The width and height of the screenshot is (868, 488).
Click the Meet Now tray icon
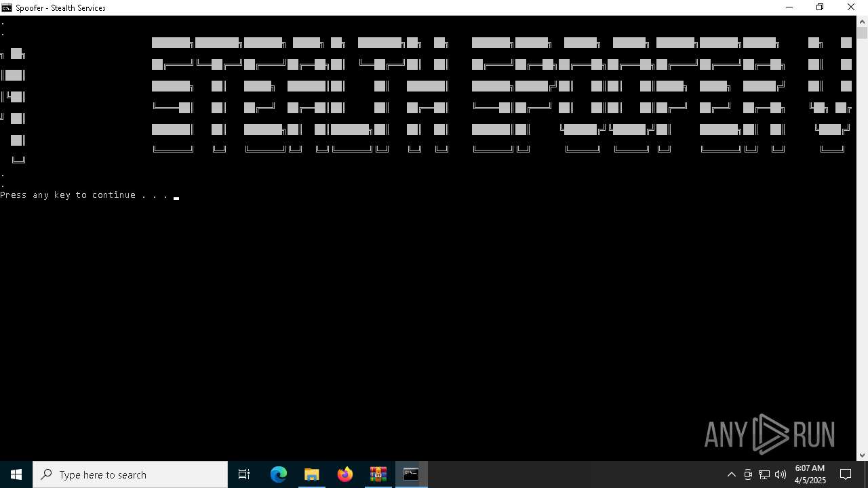pos(748,474)
